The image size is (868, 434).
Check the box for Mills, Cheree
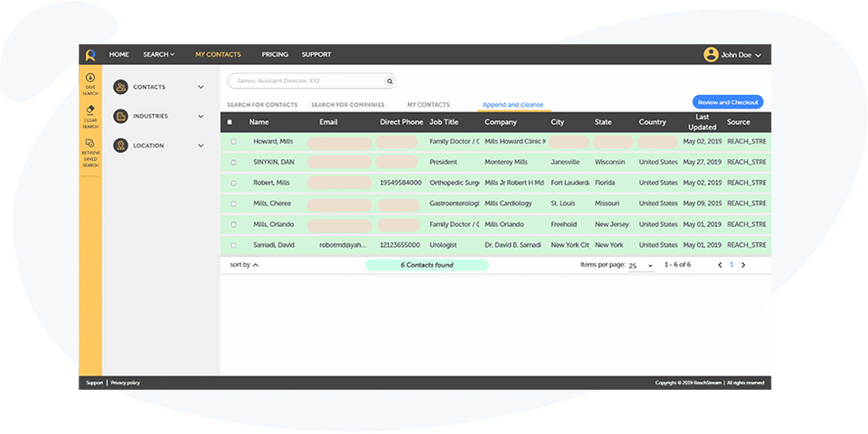pyautogui.click(x=233, y=203)
